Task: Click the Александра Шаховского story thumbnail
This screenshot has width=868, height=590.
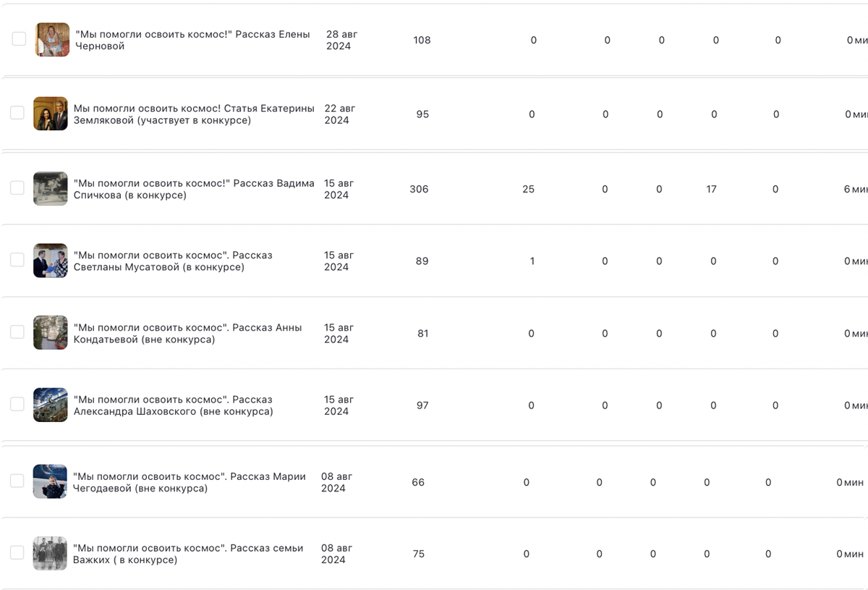Action: point(51,405)
